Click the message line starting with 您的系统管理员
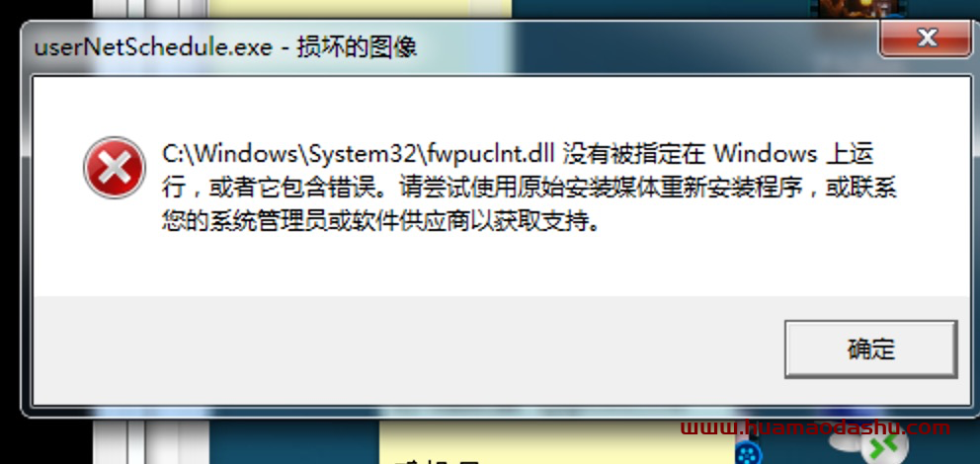The width and height of the screenshot is (980, 464). (x=380, y=221)
